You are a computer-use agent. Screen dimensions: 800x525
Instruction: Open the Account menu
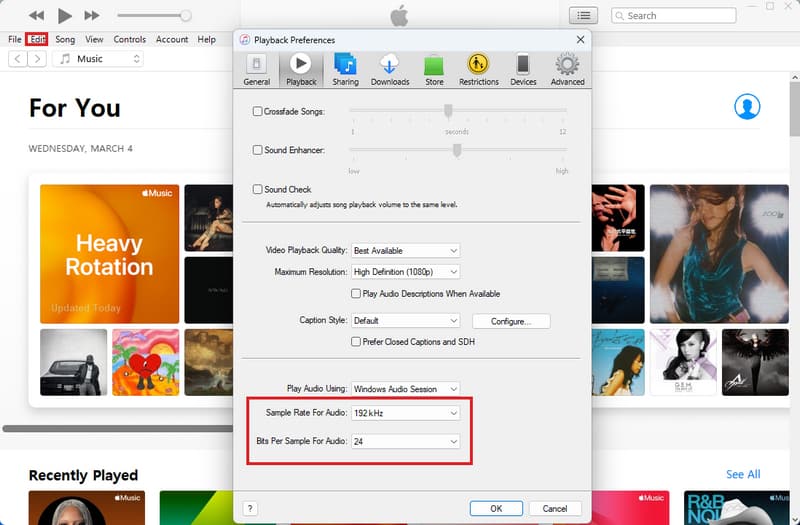tap(172, 39)
